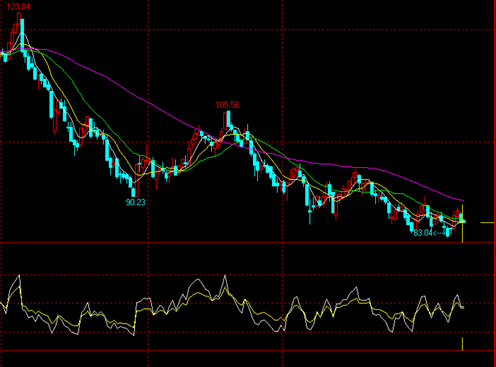This screenshot has width=496, height=367.
Task: Click the cyan candle below 105.56 label
Action: tap(228, 120)
